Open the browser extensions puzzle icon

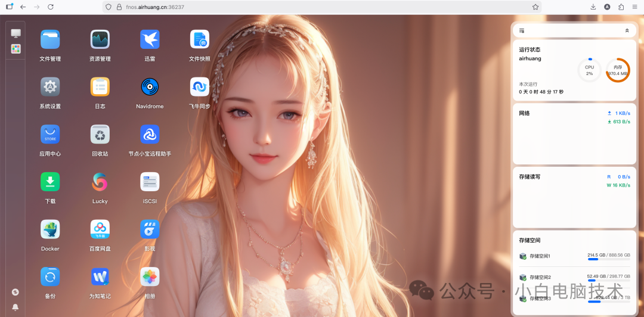click(x=621, y=7)
